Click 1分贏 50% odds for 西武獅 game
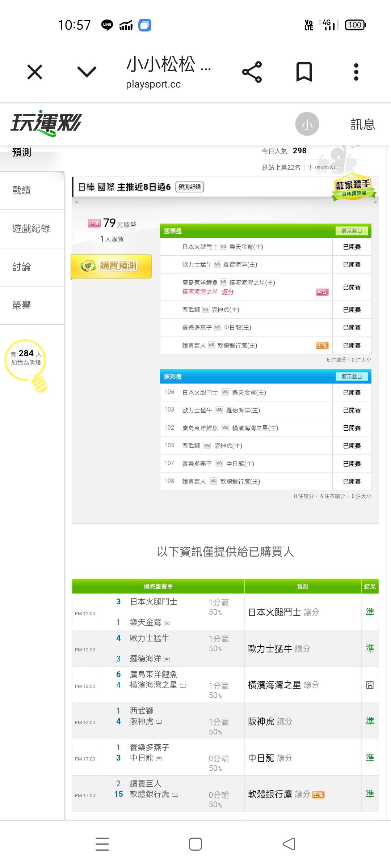This screenshot has height=868, width=391. click(219, 727)
